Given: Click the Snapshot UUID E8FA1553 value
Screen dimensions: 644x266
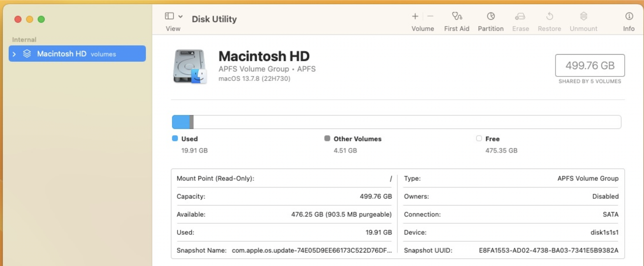Looking at the screenshot, I should tap(549, 250).
